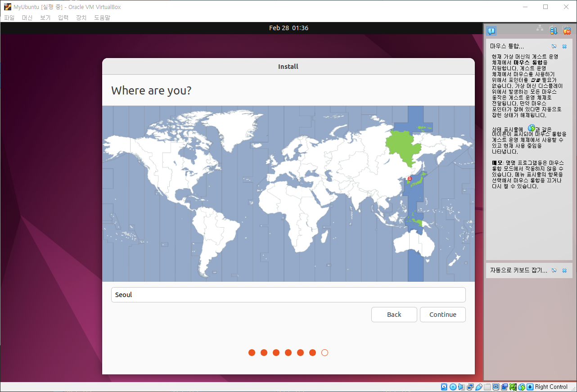This screenshot has height=392, width=577.
Task: Open the 머신 menu
Action: (27, 18)
